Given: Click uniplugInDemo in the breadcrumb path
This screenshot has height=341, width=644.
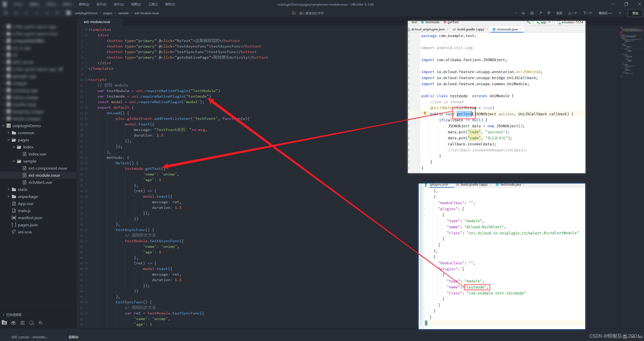Looking at the screenshot, I should 86,13.
